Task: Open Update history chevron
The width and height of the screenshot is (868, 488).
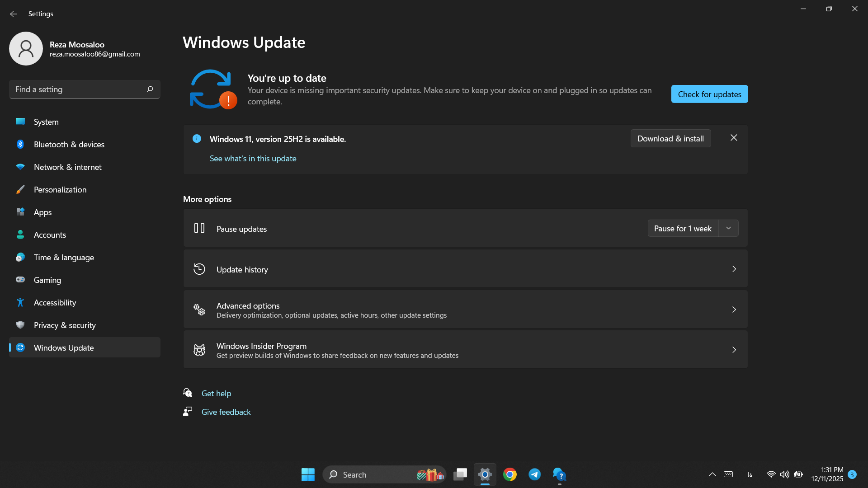Action: 734,269
